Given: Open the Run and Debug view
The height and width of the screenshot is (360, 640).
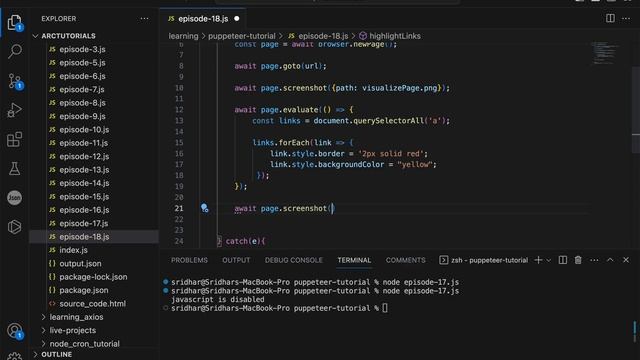Looking at the screenshot, I should pos(15,110).
